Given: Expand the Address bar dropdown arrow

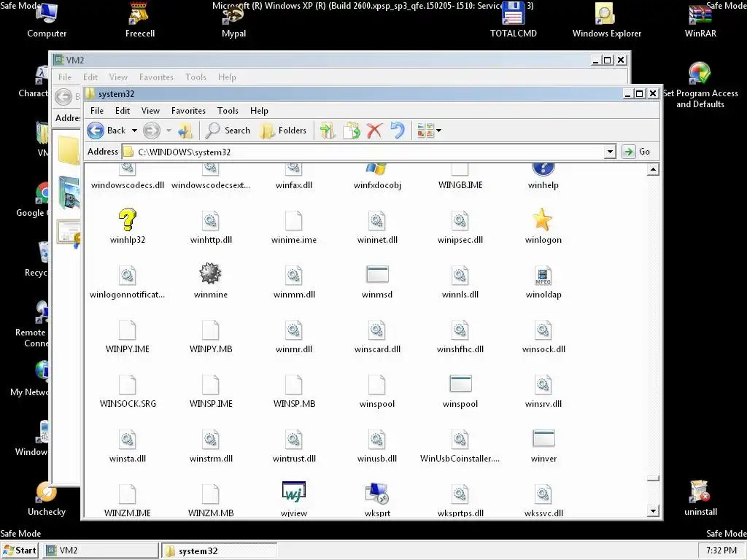Looking at the screenshot, I should (x=610, y=152).
